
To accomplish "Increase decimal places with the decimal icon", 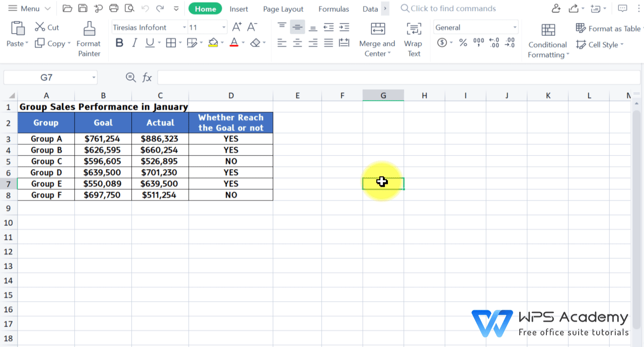I will (494, 43).
